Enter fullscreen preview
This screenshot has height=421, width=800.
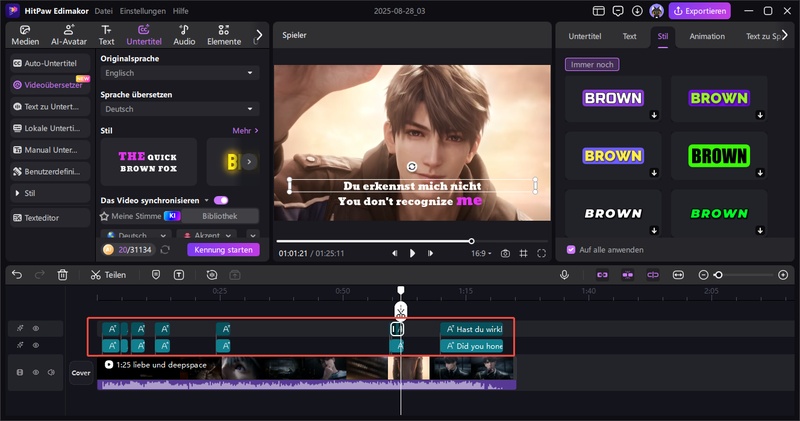tap(541, 253)
